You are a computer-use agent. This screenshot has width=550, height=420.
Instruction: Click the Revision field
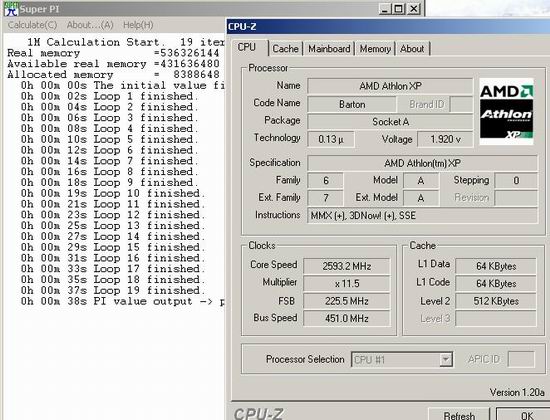[516, 198]
